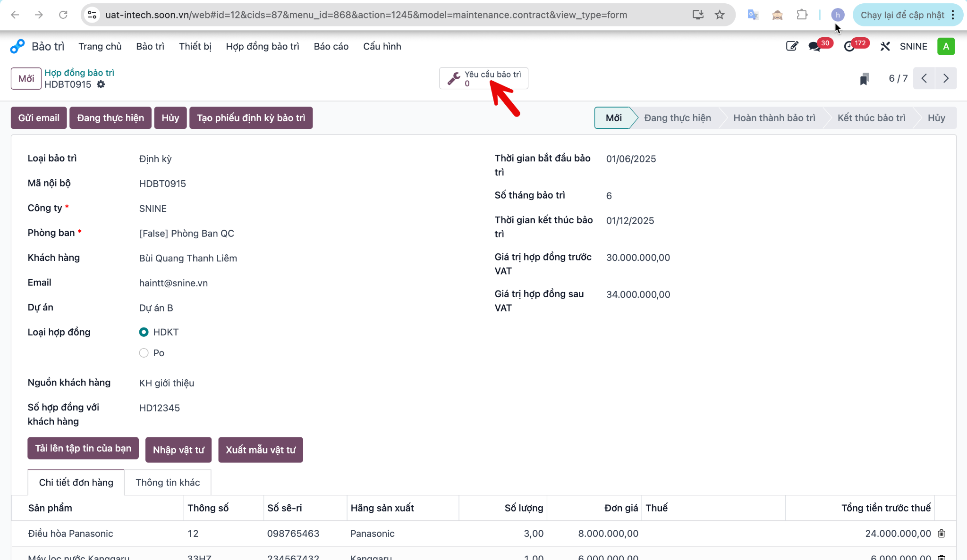The image size is (967, 560).
Task: Click the green user avatar A
Action: click(946, 46)
